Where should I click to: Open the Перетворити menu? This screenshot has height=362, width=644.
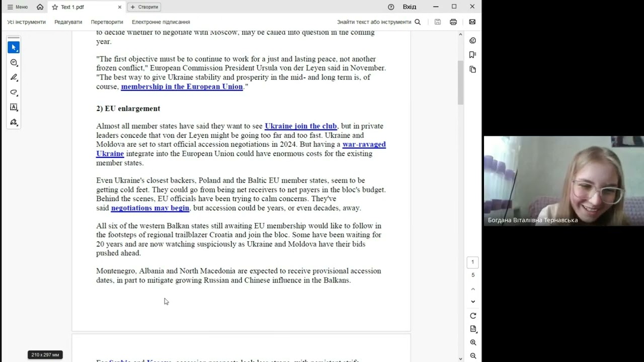107,22
